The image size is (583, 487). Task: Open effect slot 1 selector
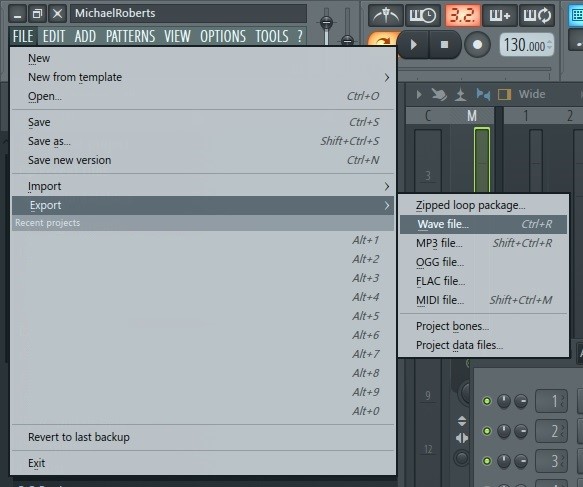[551, 401]
